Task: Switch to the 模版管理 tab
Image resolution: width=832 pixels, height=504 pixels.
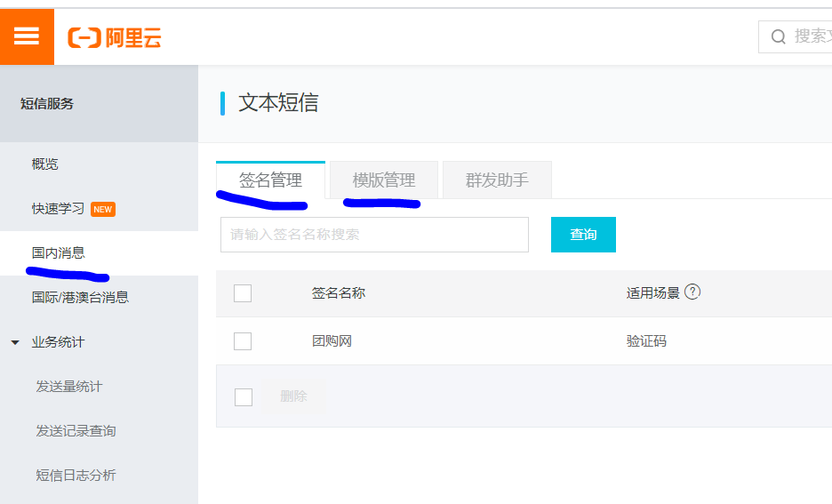Action: [384, 180]
